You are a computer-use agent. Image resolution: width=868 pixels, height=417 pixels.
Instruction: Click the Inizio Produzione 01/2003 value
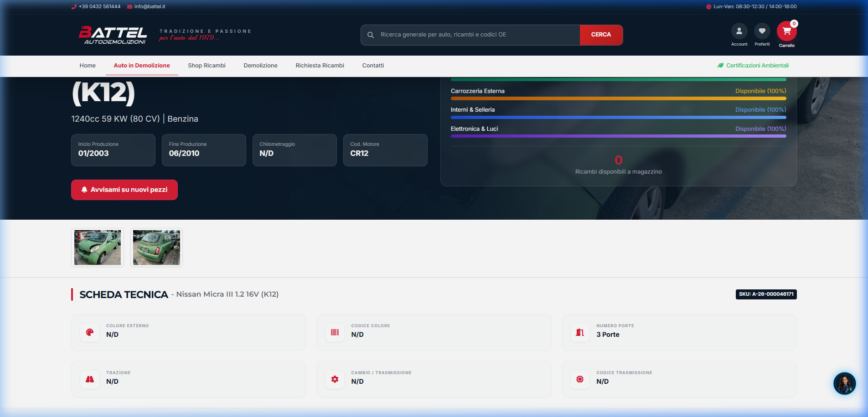tap(93, 154)
